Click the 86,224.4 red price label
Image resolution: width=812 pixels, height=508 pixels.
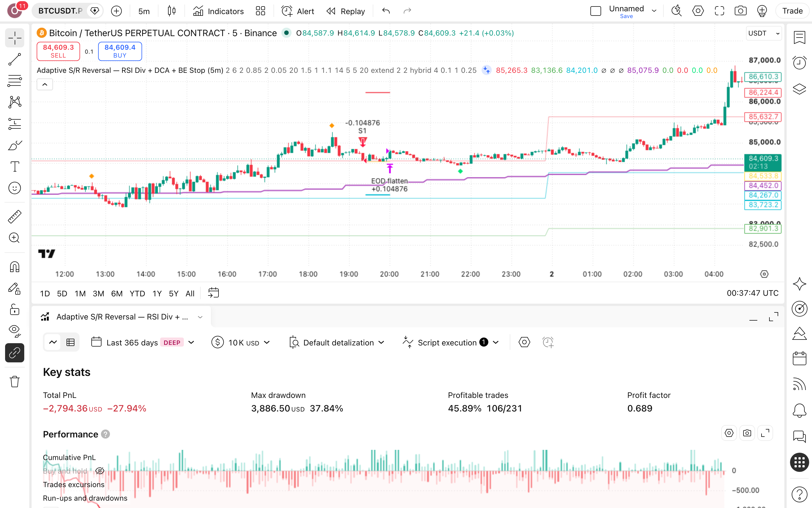coord(763,92)
